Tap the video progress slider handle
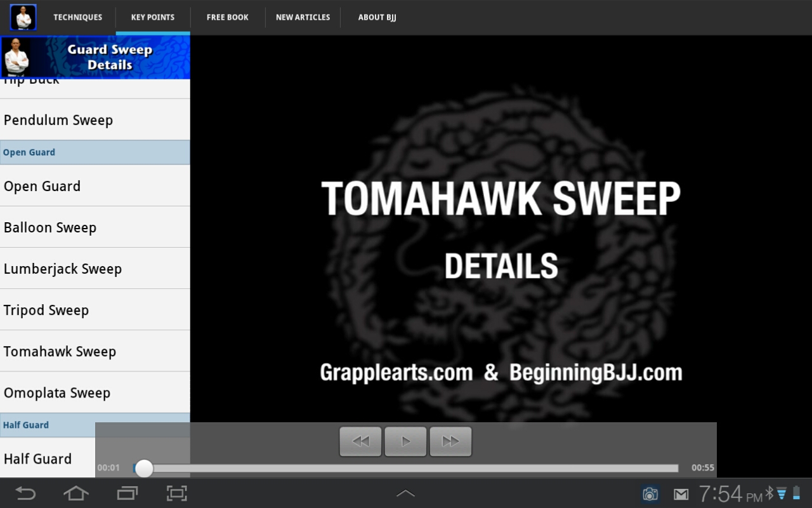This screenshot has height=508, width=812. click(x=143, y=468)
